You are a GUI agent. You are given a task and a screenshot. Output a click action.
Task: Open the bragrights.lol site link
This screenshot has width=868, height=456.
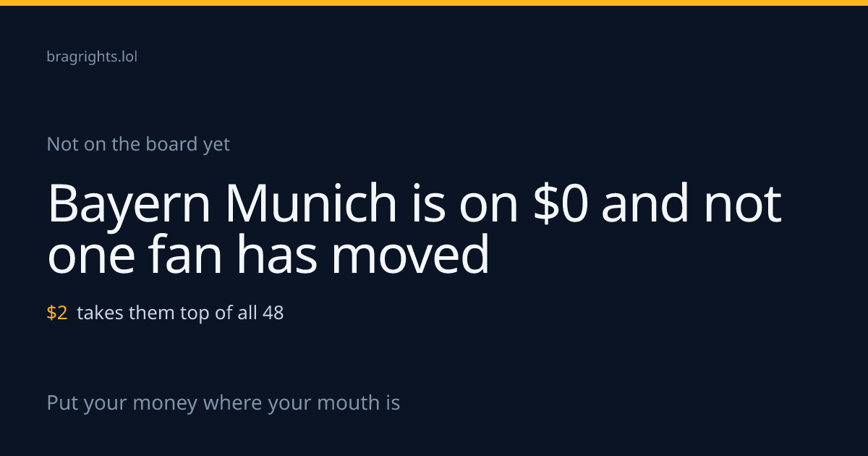[x=92, y=56]
